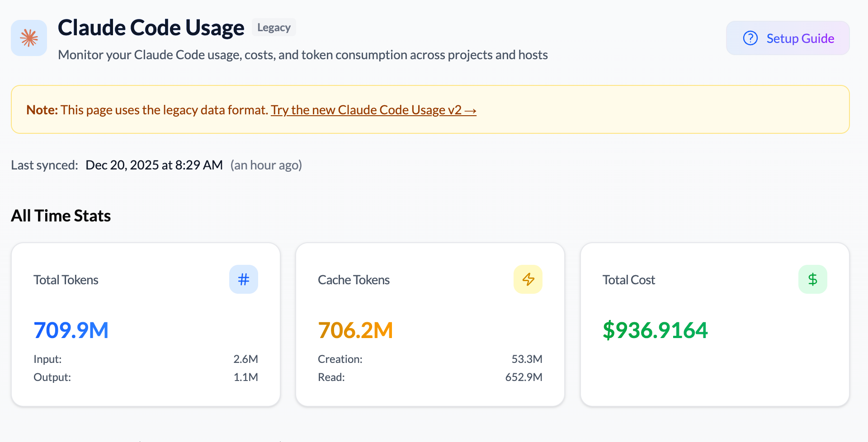
Task: Click the Output tokens 1.1M row
Action: (146, 377)
